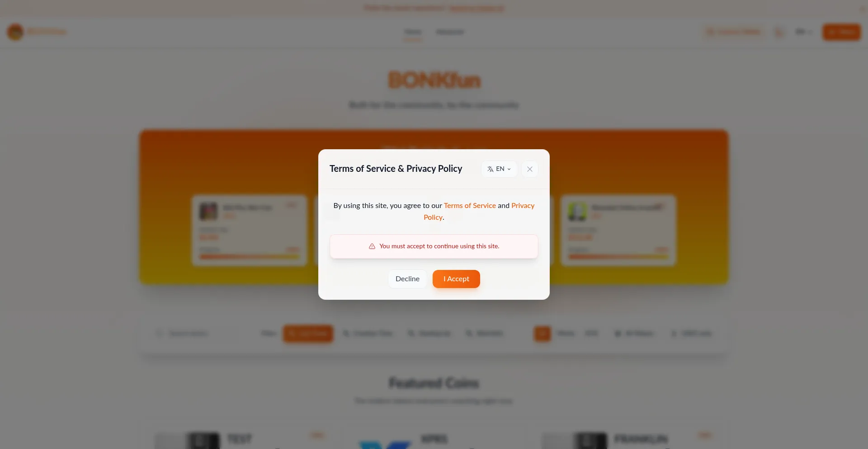Viewport: 868px width, 449px height.
Task: Click the orange square view toggle icon
Action: coord(542,334)
